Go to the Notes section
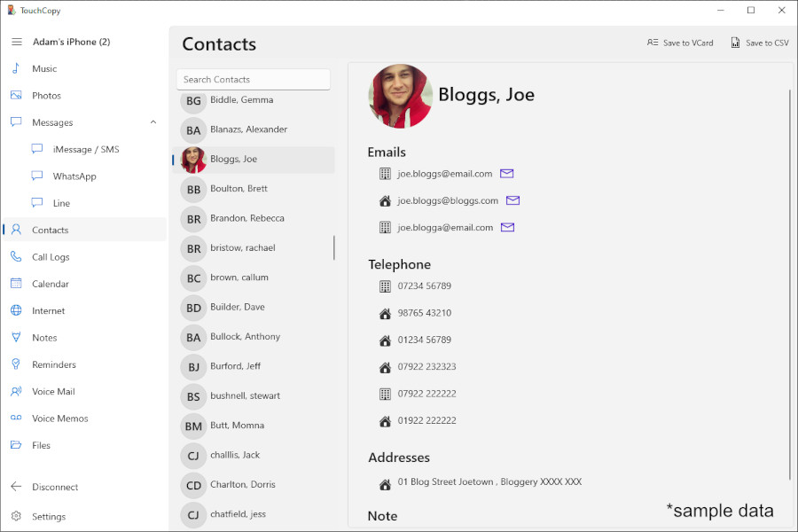 (x=44, y=338)
